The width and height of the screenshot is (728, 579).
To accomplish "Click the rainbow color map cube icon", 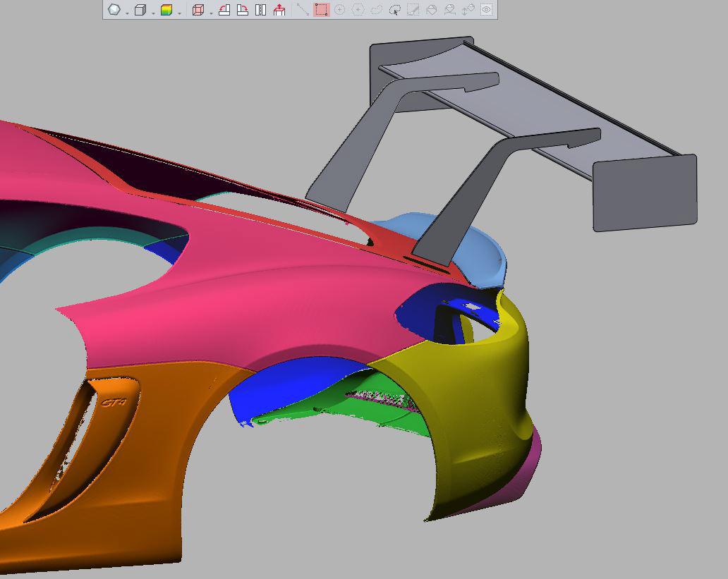I will tap(166, 10).
